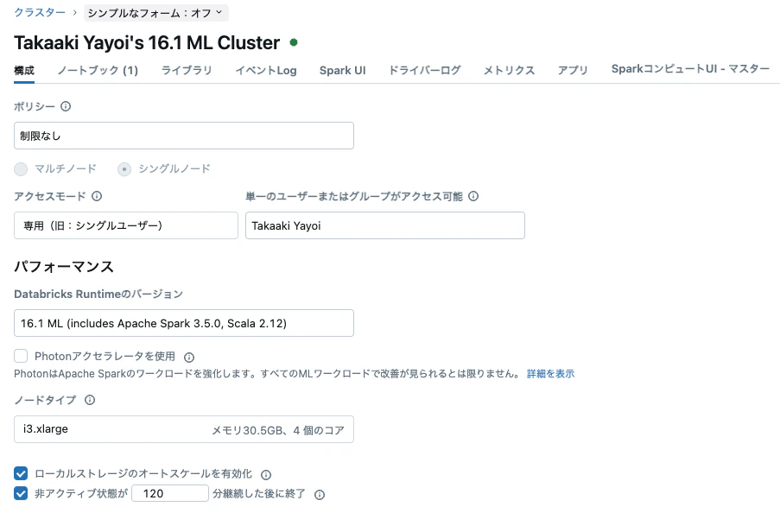780x532 pixels.
Task: Open the シンプルなフォーム：オフ dropdown
Action: 155,13
